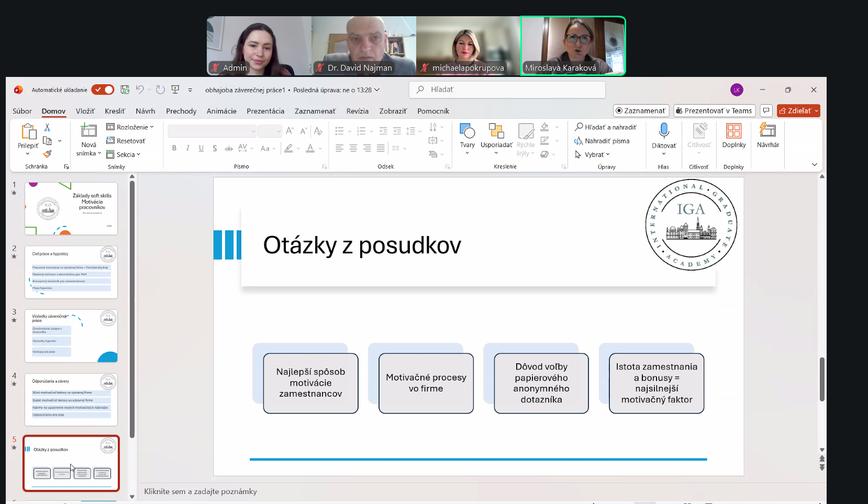Open the Sekcia dropdown
The image size is (868, 504).
[x=124, y=154]
